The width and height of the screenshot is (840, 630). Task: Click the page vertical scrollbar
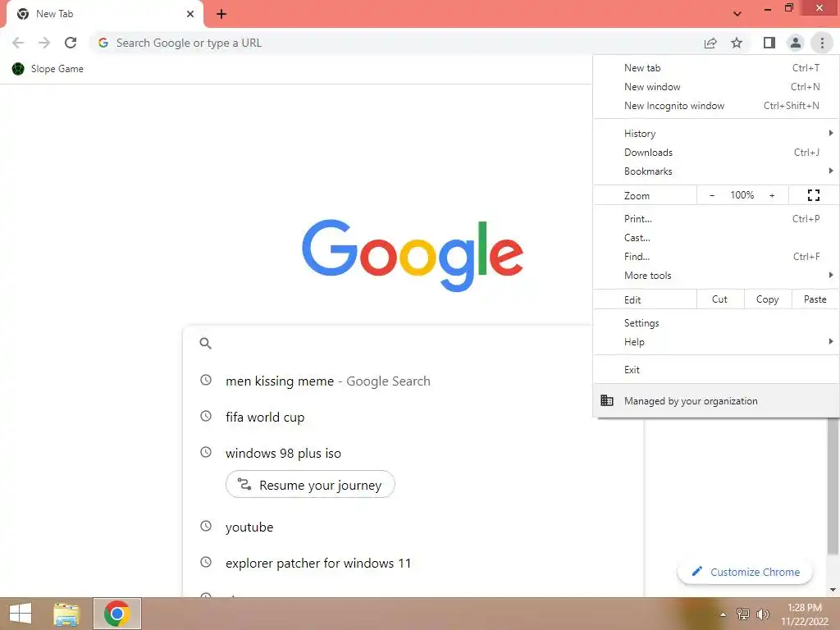click(833, 485)
